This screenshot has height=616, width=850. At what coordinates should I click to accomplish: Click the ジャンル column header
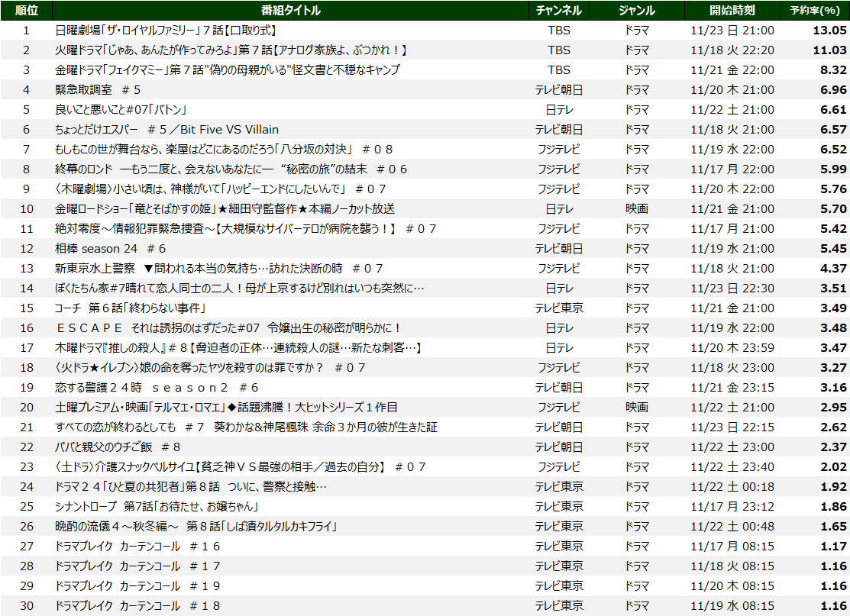point(636,10)
